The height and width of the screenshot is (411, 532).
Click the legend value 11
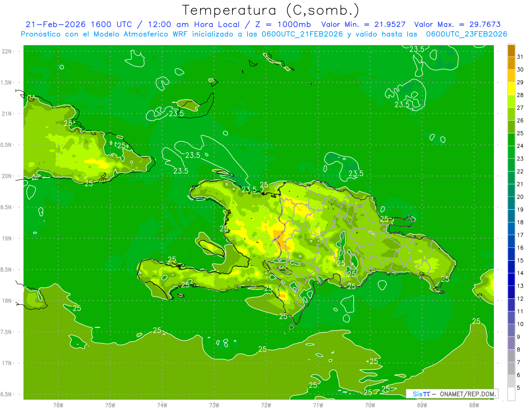pos(520,311)
